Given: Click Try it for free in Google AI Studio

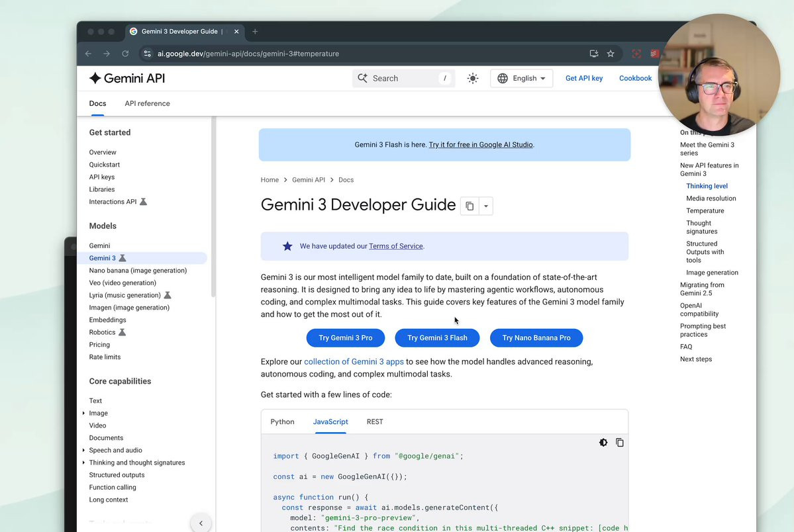Looking at the screenshot, I should [481, 145].
